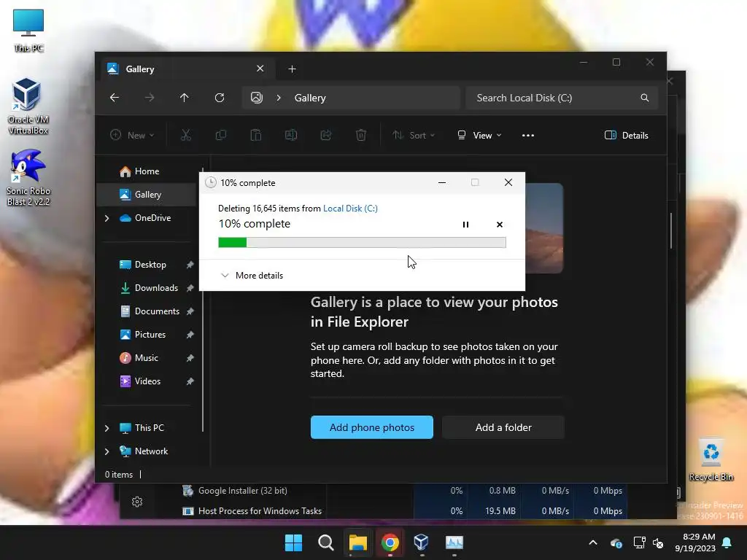Open Downloads quick access folder
The image size is (747, 560).
pos(156,288)
